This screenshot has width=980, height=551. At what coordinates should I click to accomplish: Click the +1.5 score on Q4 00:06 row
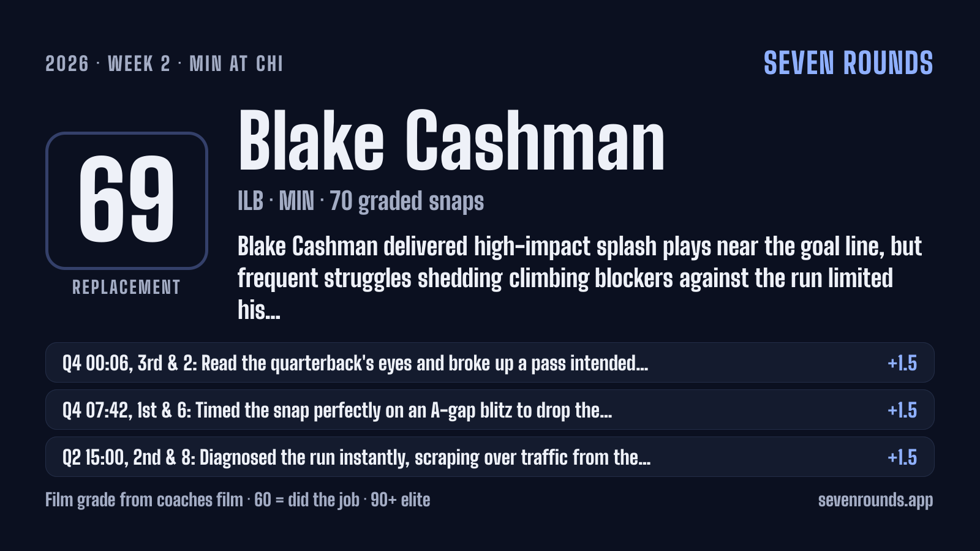click(902, 363)
